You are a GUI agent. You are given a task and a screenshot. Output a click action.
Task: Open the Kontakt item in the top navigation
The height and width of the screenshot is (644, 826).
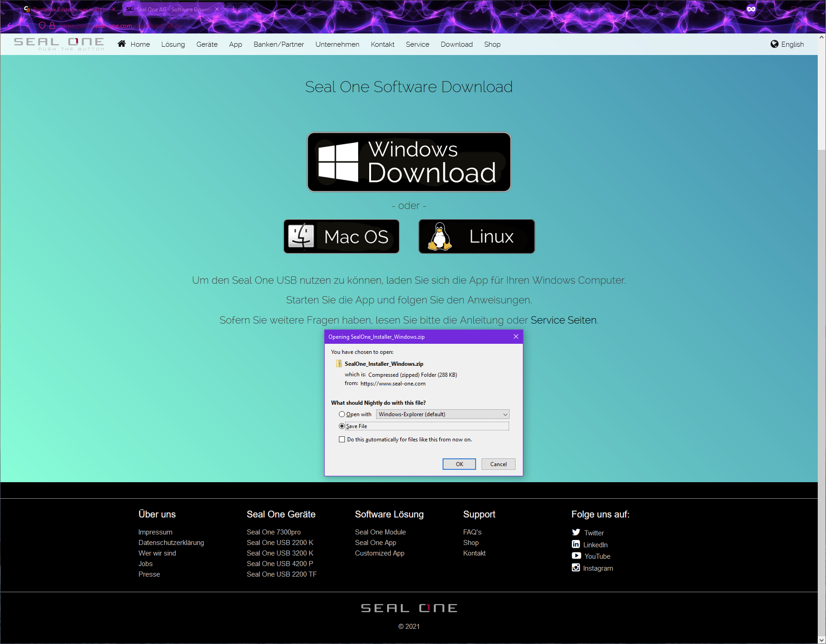[383, 44]
